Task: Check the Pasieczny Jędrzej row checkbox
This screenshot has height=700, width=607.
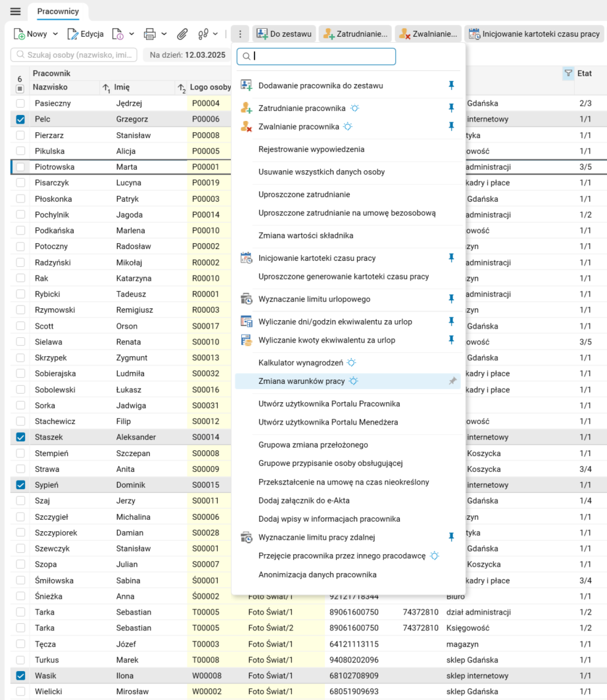Action: tap(20, 103)
